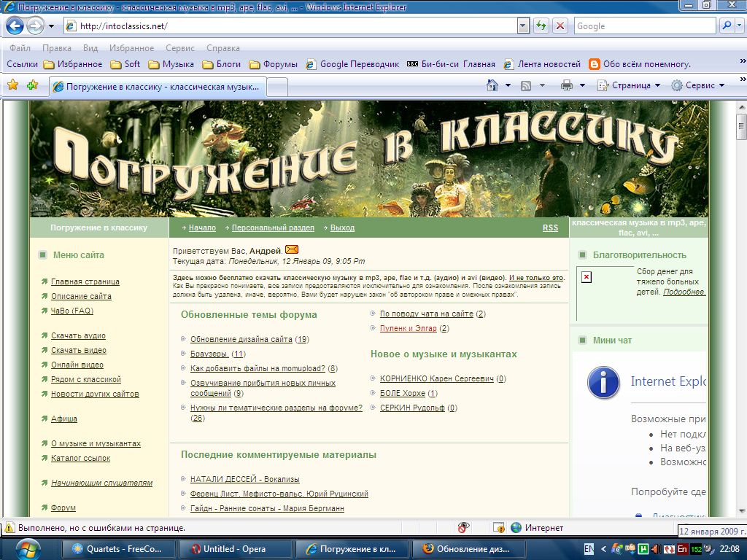The height and width of the screenshot is (560, 747).
Task: Open the Страница dropdown menu
Action: [629, 86]
